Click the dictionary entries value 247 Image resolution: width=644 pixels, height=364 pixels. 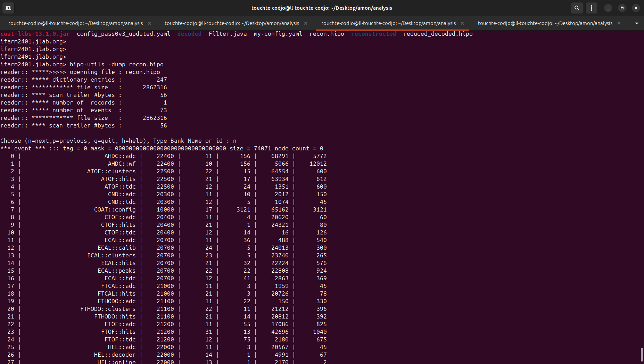tap(162, 80)
